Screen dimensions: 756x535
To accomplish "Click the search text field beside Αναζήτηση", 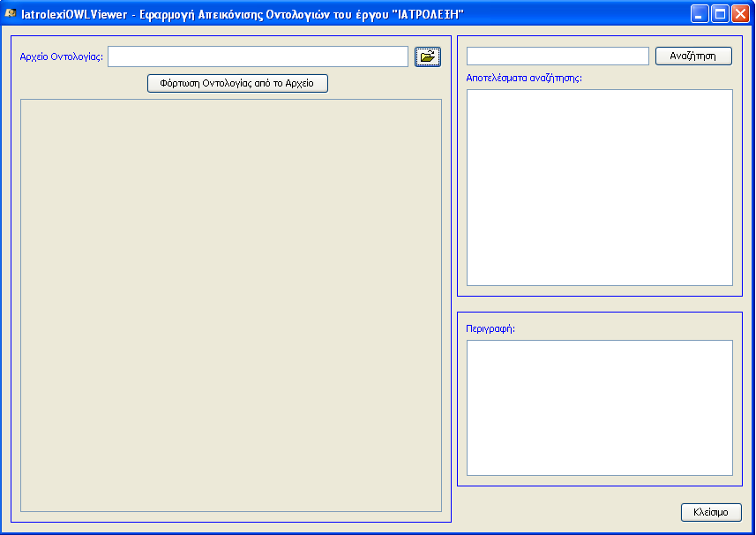I will 558,56.
